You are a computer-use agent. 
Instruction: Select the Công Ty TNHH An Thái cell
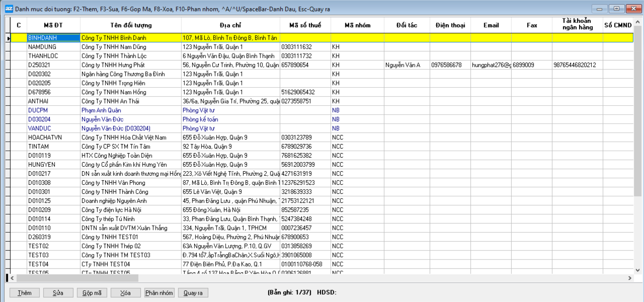point(130,101)
